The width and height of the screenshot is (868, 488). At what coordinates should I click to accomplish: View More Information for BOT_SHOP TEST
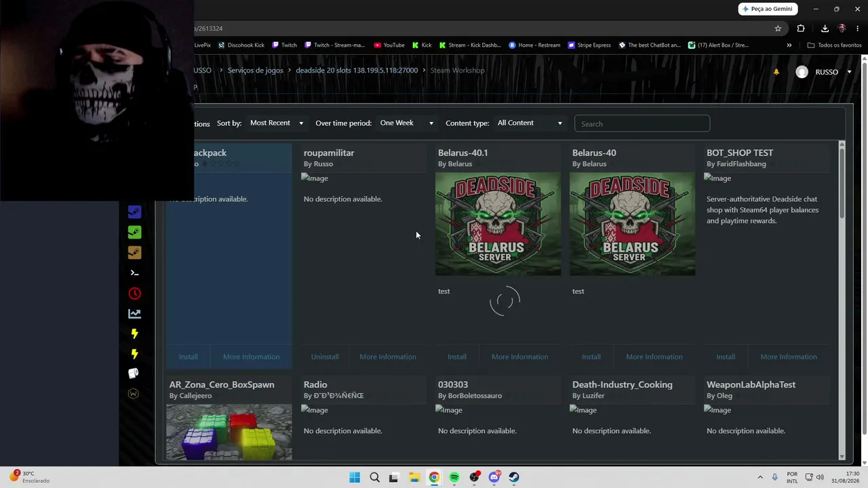pos(789,357)
